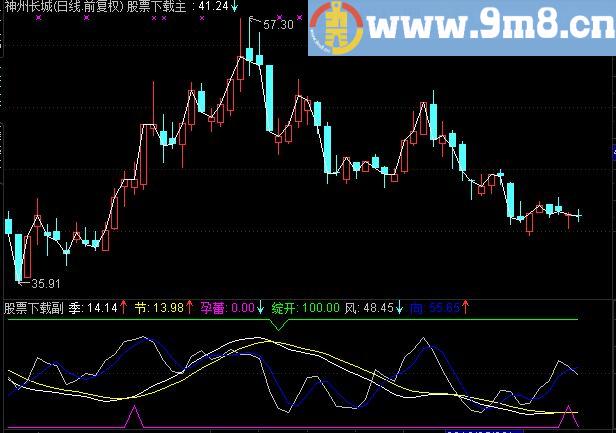This screenshot has height=433, width=616.
Task: Select the green 绽开: 100.00 indicator value
Action: (306, 308)
